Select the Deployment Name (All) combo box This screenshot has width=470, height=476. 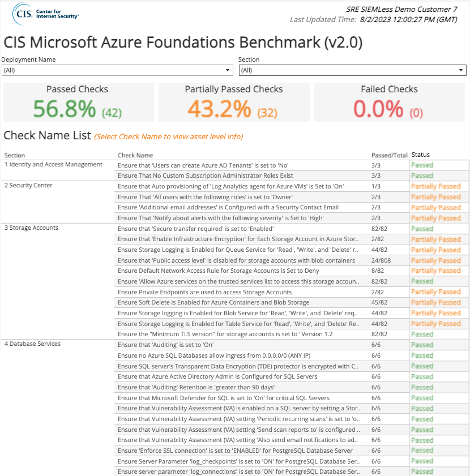pyautogui.click(x=117, y=70)
